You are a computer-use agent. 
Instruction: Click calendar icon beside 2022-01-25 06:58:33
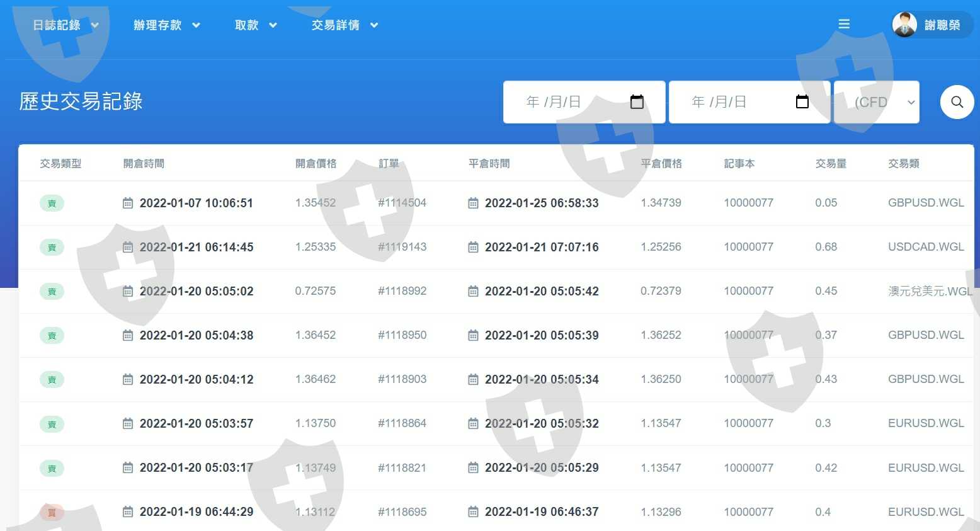(473, 203)
